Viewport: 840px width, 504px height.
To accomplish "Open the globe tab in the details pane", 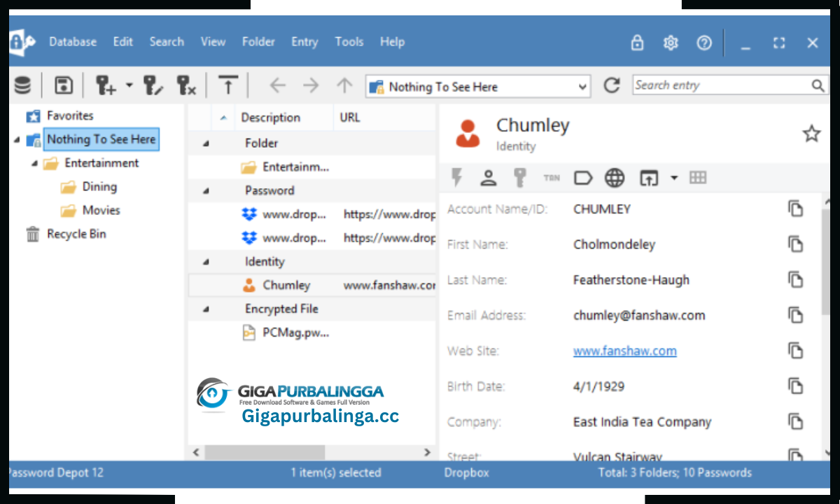I will (x=615, y=178).
